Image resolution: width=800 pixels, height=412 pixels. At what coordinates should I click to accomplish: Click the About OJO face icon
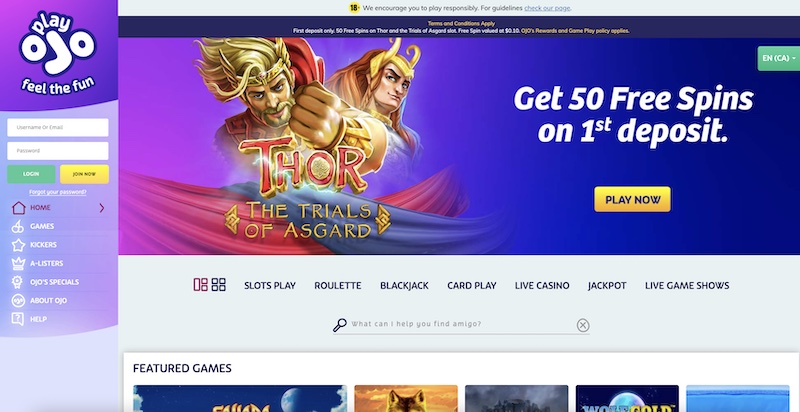pos(18,300)
